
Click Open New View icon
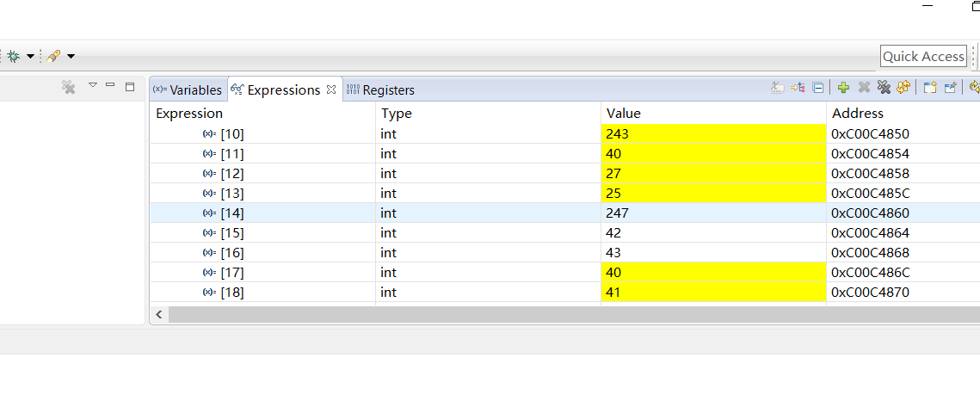coord(930,88)
